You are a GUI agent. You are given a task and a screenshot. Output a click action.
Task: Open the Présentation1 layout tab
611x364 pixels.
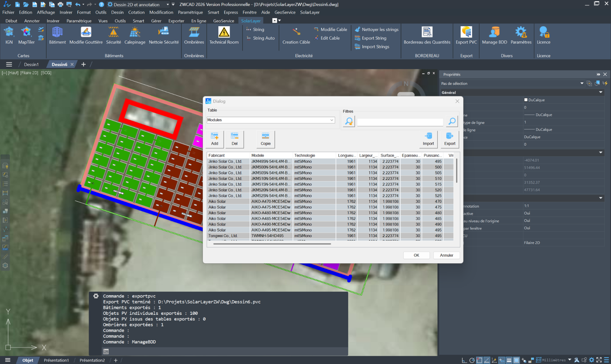tap(56, 361)
